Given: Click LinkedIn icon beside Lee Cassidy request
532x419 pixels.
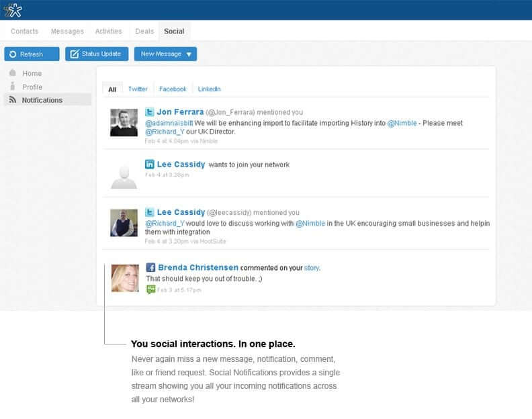Looking at the screenshot, I should (150, 165).
